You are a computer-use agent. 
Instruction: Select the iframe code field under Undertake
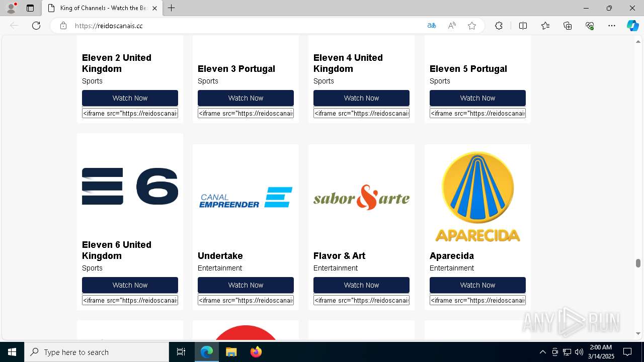[x=246, y=300]
